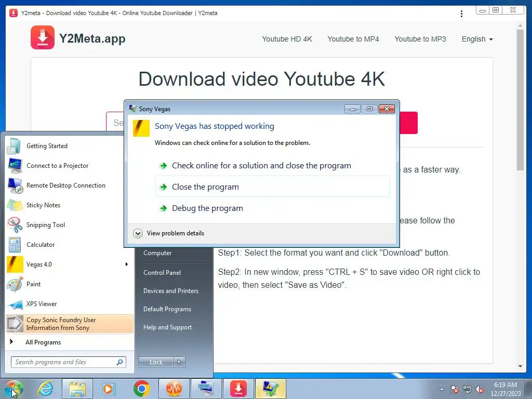Launch the Snipping Tool
The width and height of the screenshot is (532, 399).
69,224
